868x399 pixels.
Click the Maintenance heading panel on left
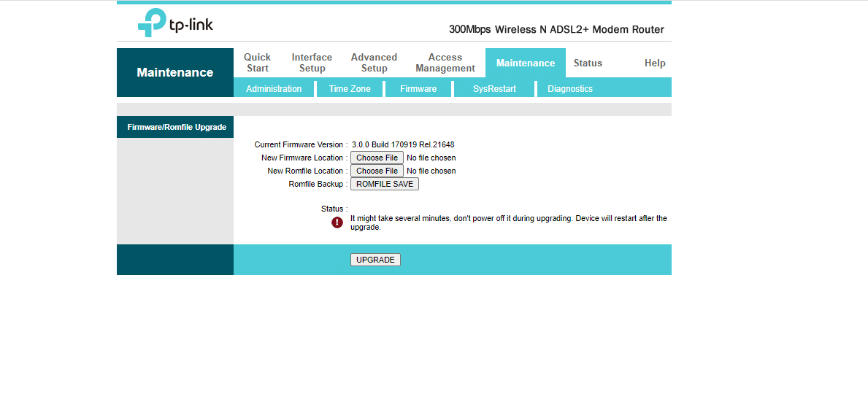click(175, 73)
